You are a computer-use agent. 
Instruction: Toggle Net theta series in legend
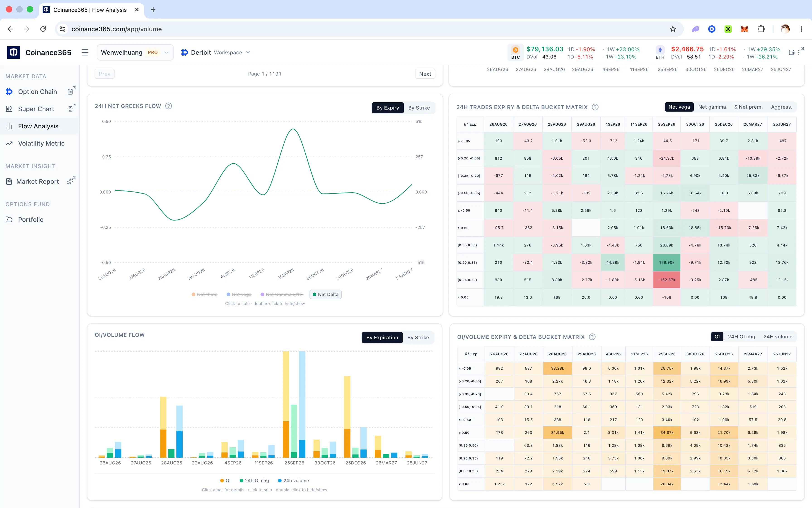[x=204, y=294]
